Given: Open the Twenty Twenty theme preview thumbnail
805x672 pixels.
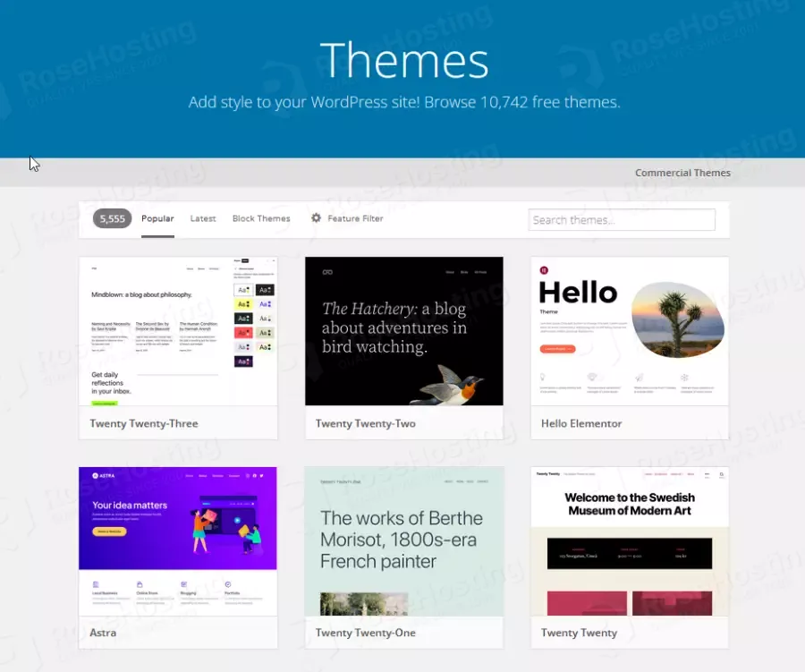Looking at the screenshot, I should coord(630,541).
